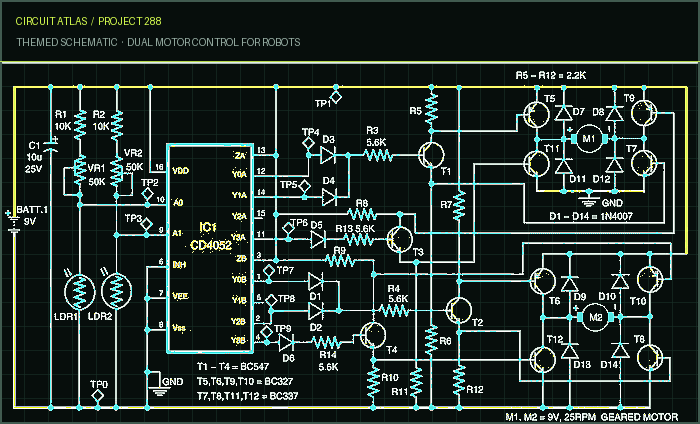The image size is (700, 424).
Task: Click the TP0 test point diamond
Action: pos(97,395)
